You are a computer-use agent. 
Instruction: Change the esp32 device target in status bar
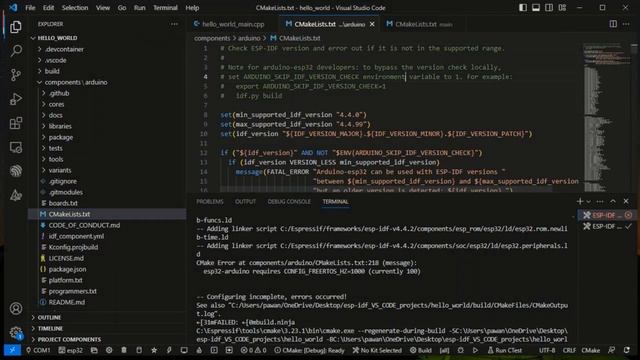click(x=71, y=350)
